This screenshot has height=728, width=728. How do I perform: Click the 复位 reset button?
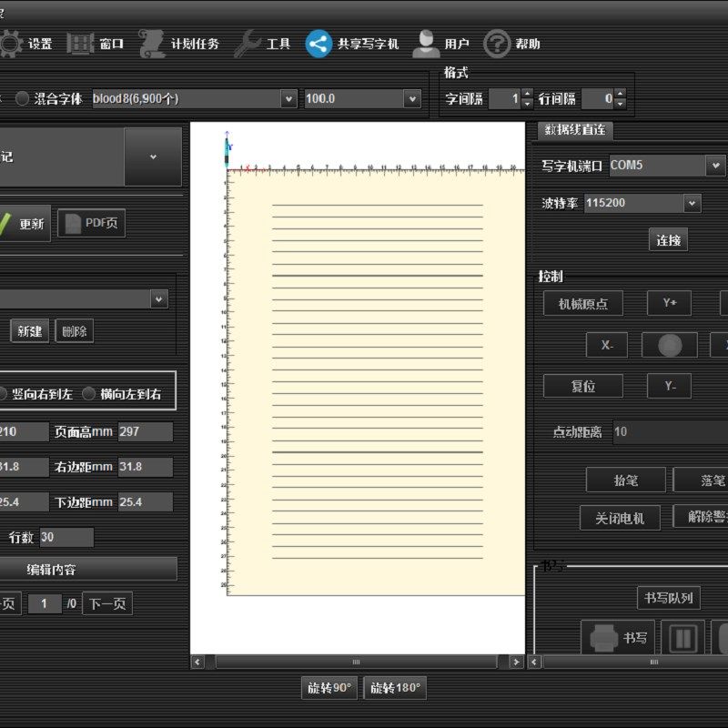(583, 386)
